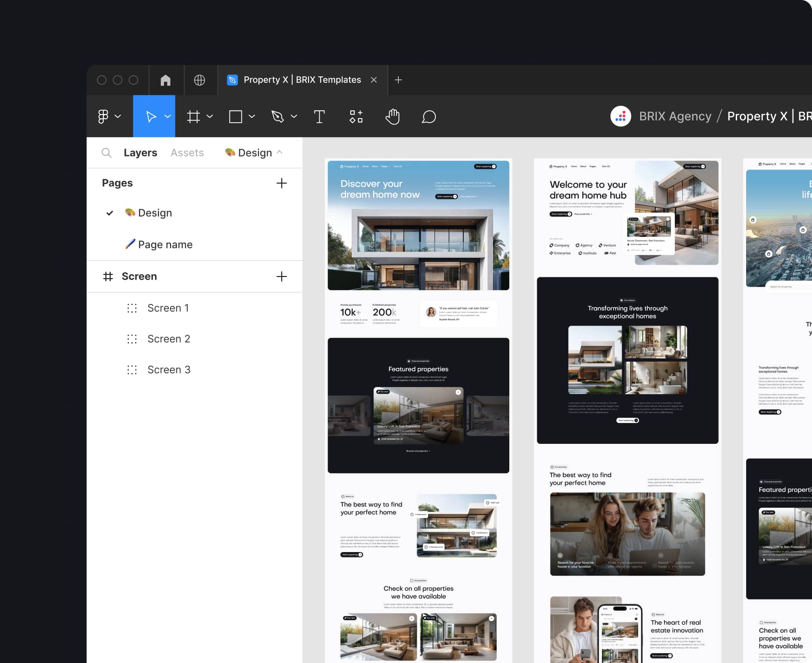812x663 pixels.
Task: Select the Rectangle shape tool
Action: 235,116
